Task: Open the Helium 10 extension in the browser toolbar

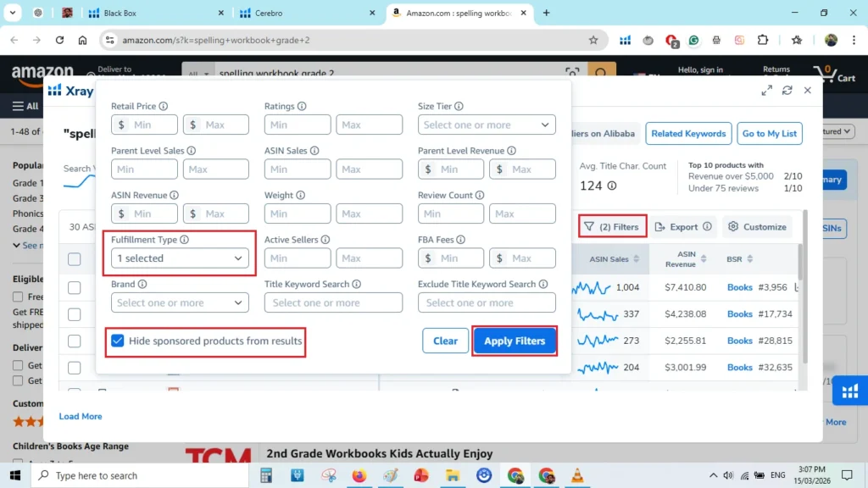Action: point(625,40)
